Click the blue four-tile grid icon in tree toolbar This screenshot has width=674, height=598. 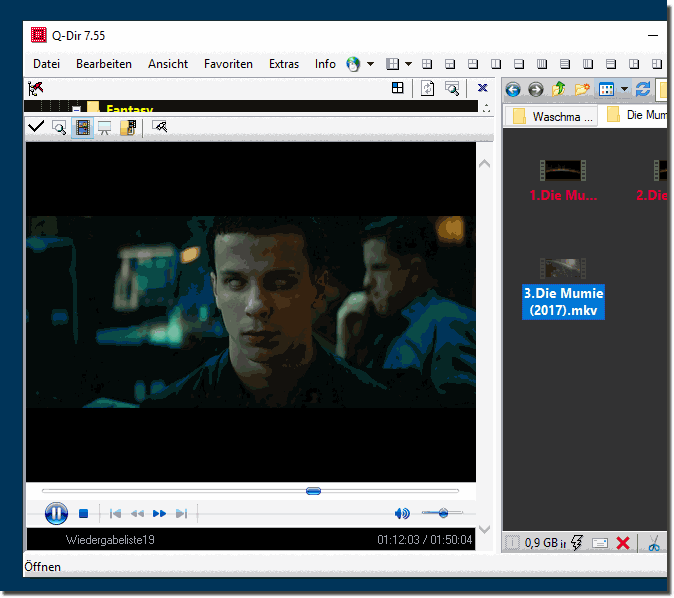coord(398,88)
